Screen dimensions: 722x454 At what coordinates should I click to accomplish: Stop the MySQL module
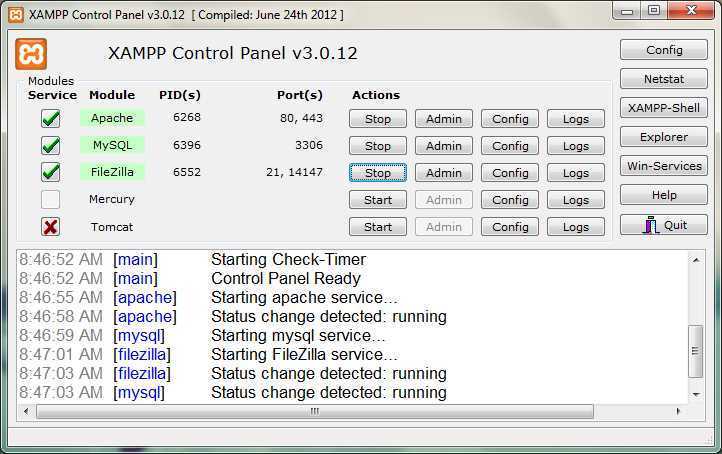[x=378, y=146]
